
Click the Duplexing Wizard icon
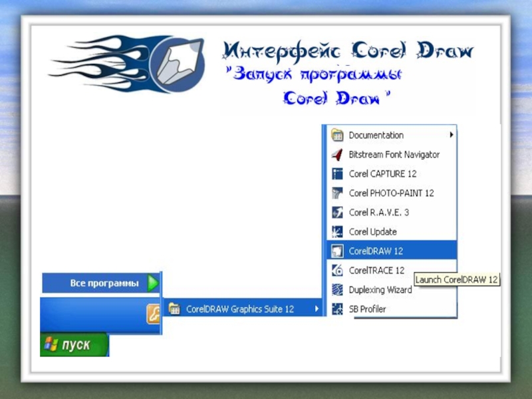coord(337,290)
